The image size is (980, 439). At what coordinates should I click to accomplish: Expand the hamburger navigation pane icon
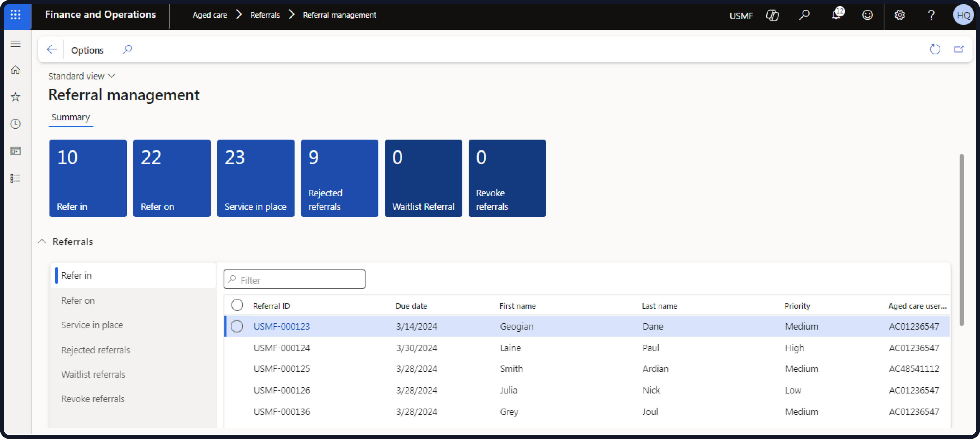(16, 44)
